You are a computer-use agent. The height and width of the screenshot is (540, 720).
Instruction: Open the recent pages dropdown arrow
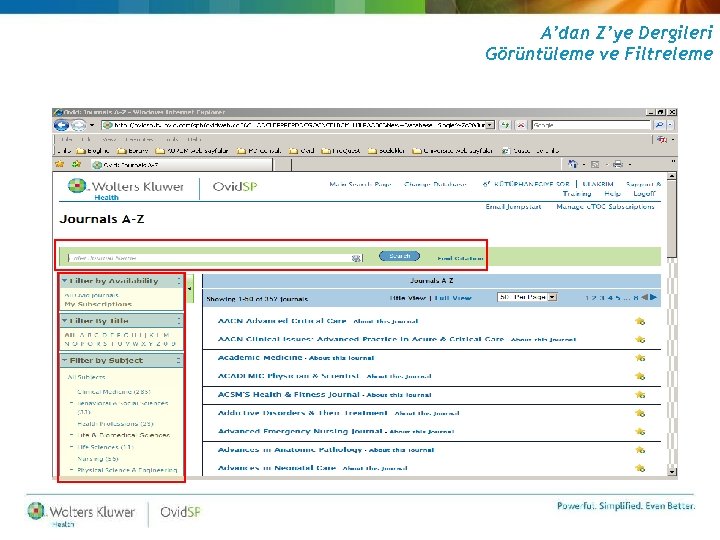pos(92,125)
